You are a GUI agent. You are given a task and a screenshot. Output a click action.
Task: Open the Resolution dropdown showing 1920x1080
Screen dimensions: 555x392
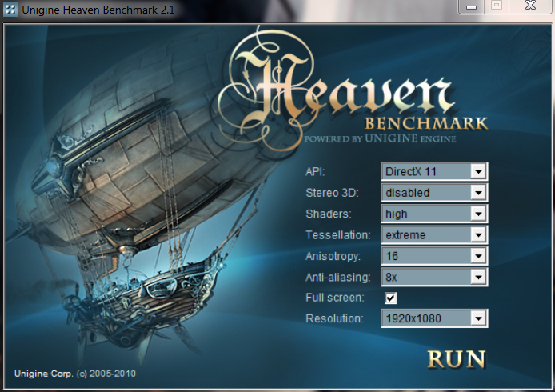[434, 318]
